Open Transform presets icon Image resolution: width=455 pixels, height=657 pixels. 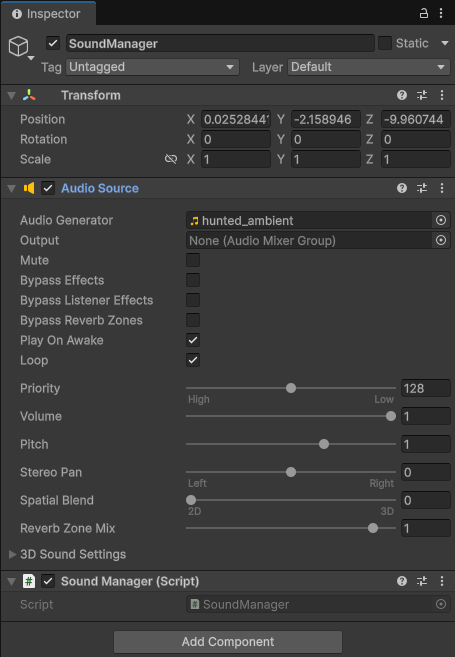coord(422,95)
